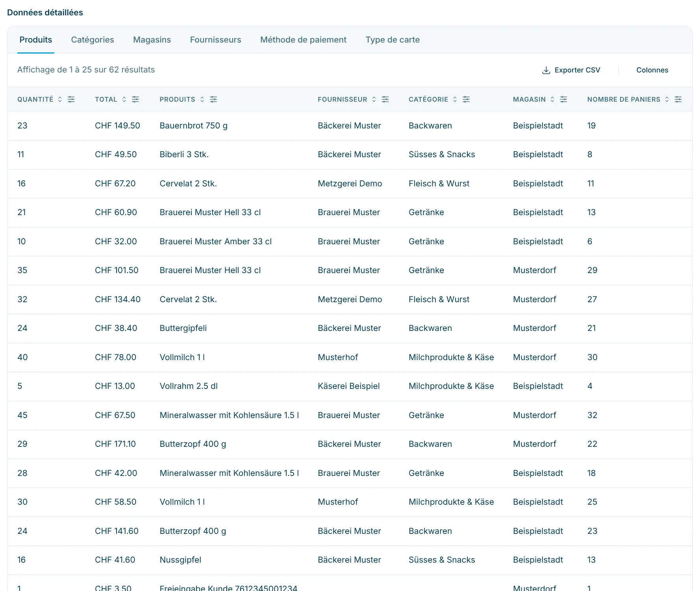
Task: Switch to the Catégories tab
Action: coord(93,40)
